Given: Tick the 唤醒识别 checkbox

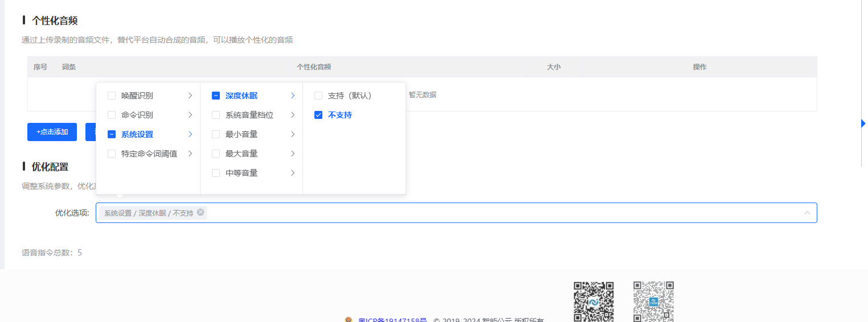Looking at the screenshot, I should tap(112, 96).
